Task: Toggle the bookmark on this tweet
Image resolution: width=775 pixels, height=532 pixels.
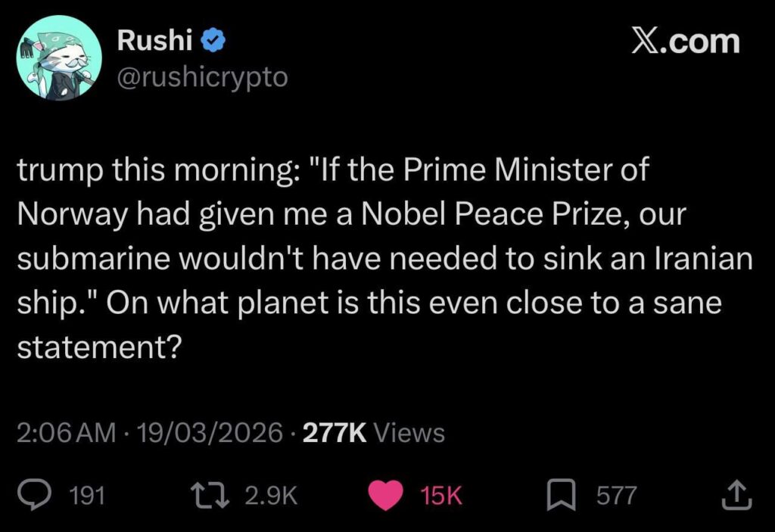Action: click(x=560, y=495)
